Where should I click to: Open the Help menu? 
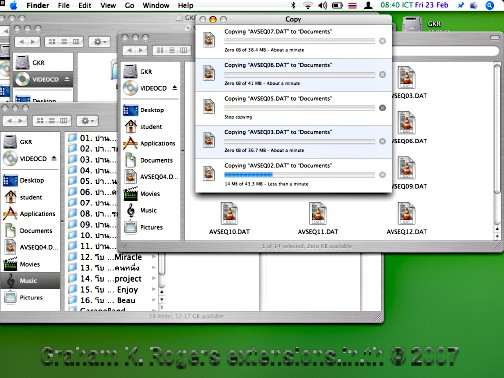(185, 5)
